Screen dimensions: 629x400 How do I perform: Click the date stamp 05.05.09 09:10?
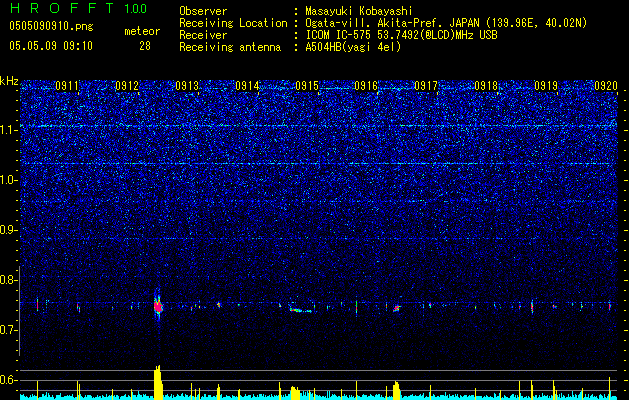(51, 46)
